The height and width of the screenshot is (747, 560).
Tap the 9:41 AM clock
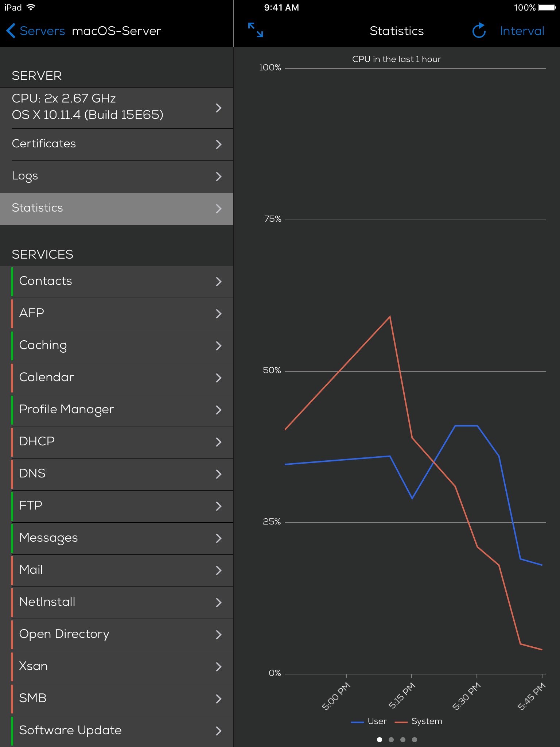point(281,8)
